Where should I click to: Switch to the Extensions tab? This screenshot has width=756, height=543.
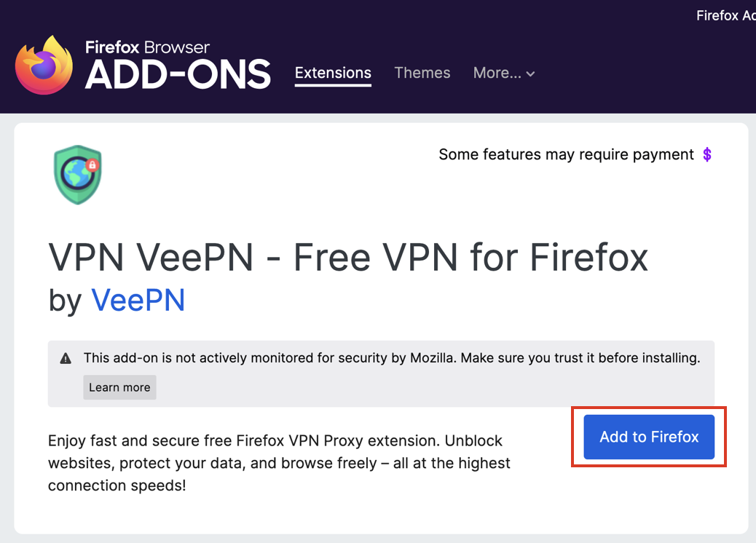coord(333,73)
